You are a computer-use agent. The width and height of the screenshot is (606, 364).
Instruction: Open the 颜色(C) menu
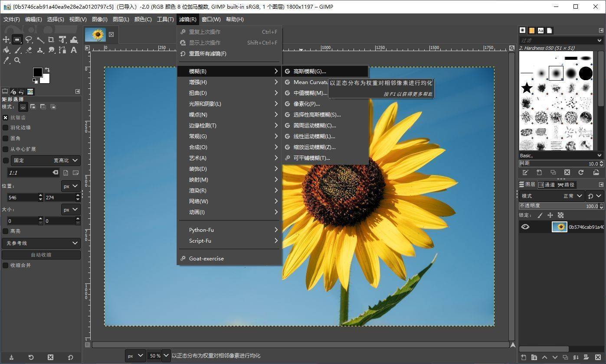143,19
